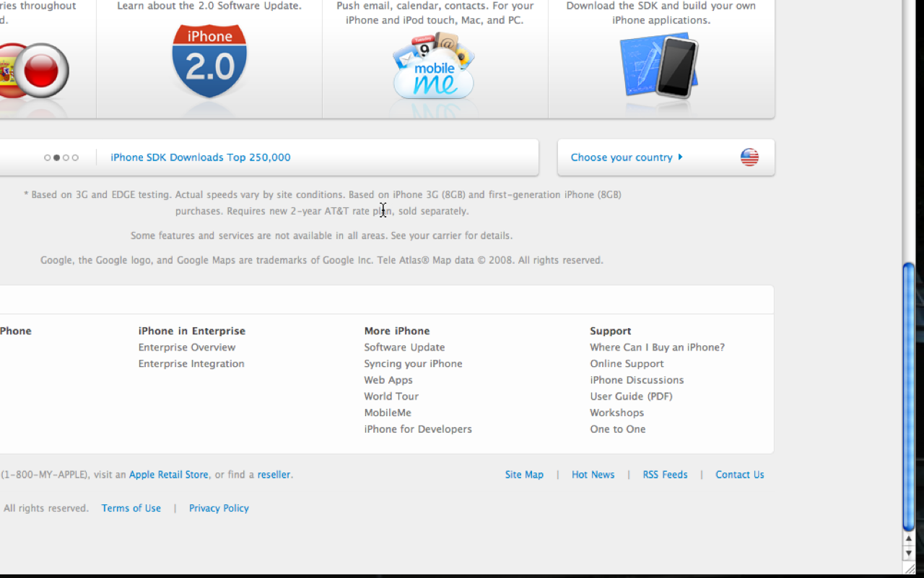The height and width of the screenshot is (578, 924).
Task: Click text "Learn about the 2.0 Software Update."
Action: [209, 6]
